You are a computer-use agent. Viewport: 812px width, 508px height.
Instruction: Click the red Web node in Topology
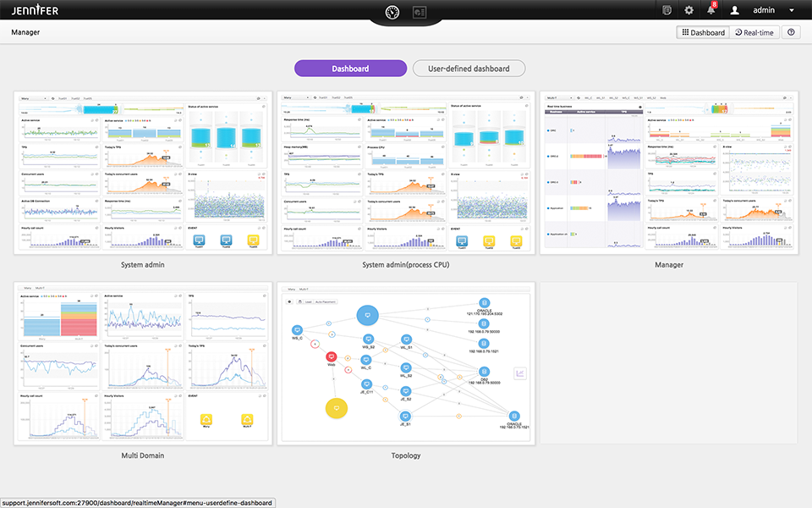pyautogui.click(x=332, y=356)
